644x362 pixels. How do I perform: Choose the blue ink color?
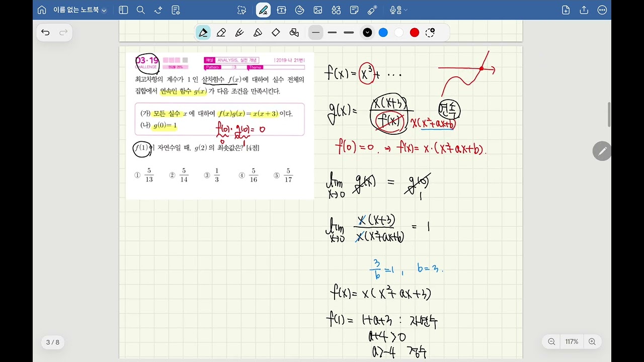tap(383, 33)
